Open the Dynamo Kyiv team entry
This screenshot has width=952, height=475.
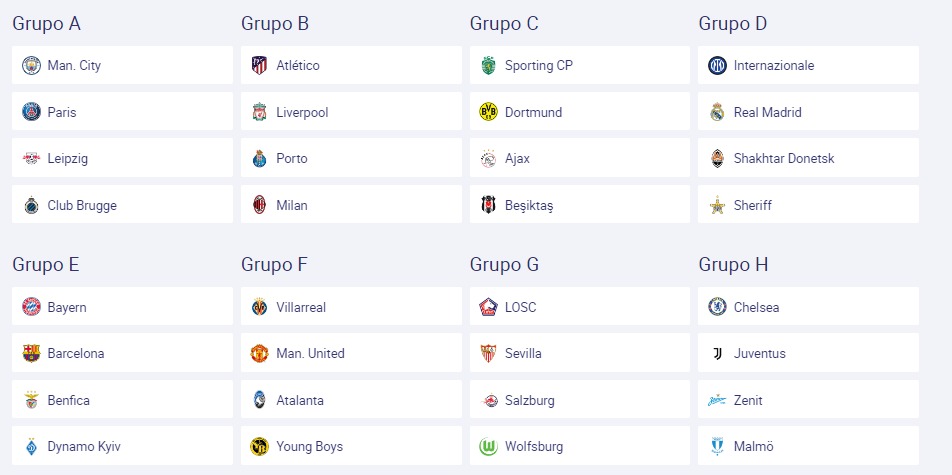(122, 446)
